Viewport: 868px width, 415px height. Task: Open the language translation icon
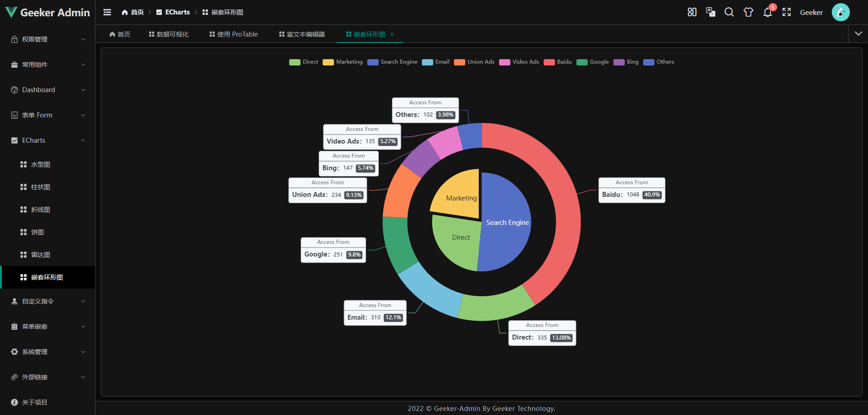coord(710,12)
